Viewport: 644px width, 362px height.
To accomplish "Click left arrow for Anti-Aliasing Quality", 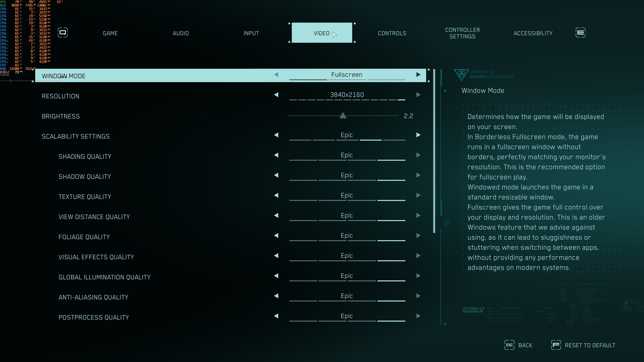I will point(276,296).
